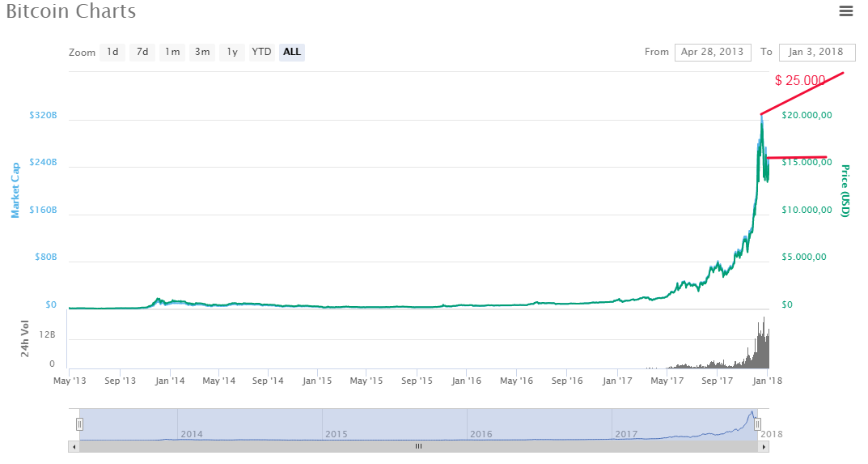
Task: Select the 1y zoom range
Action: (x=232, y=52)
